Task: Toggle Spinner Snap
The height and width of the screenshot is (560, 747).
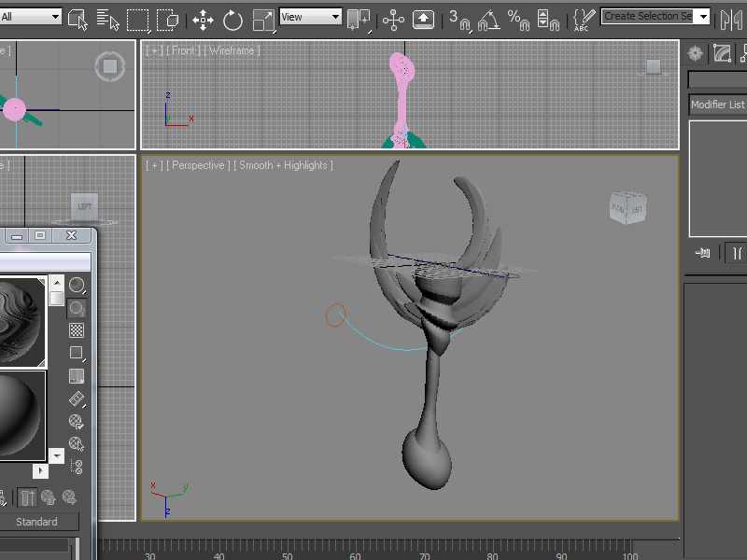Action: tap(548, 20)
